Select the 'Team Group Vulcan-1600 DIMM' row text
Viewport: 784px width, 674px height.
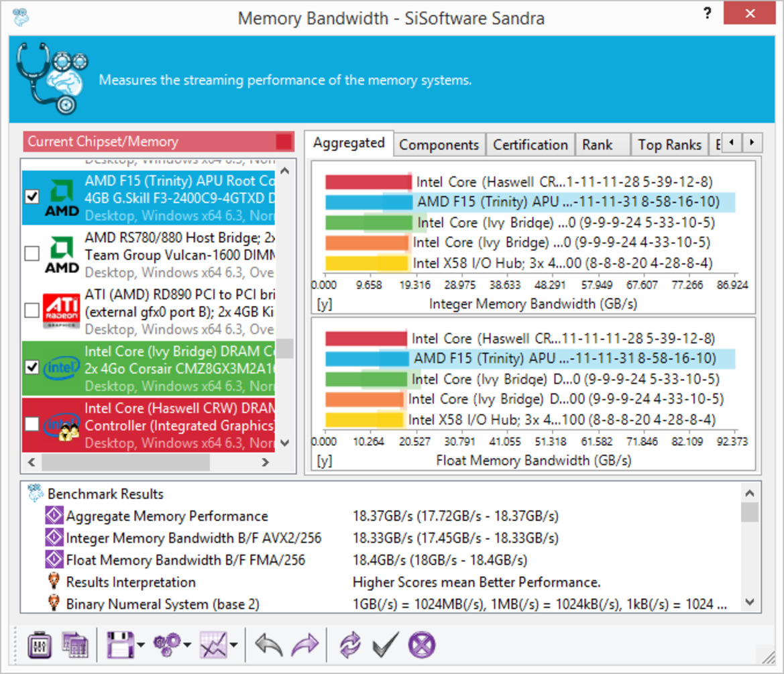tap(180, 255)
